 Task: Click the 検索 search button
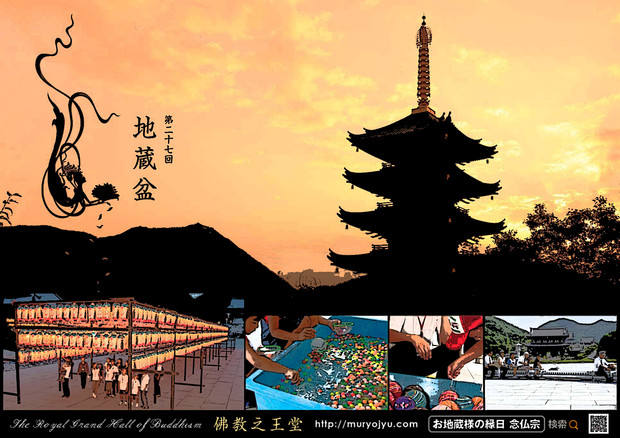(557, 424)
